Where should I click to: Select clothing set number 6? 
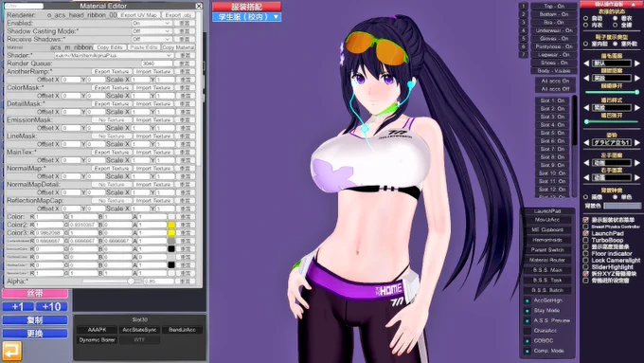point(523,46)
